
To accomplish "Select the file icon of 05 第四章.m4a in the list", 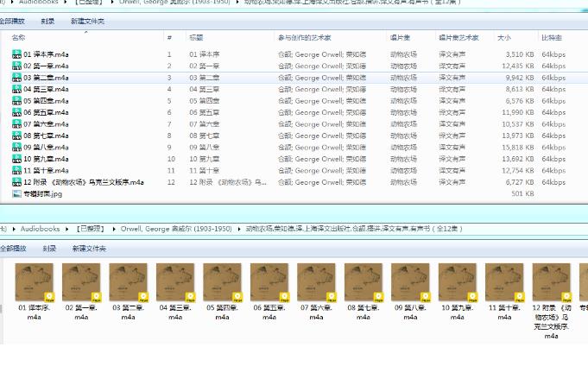I will click(x=16, y=100).
